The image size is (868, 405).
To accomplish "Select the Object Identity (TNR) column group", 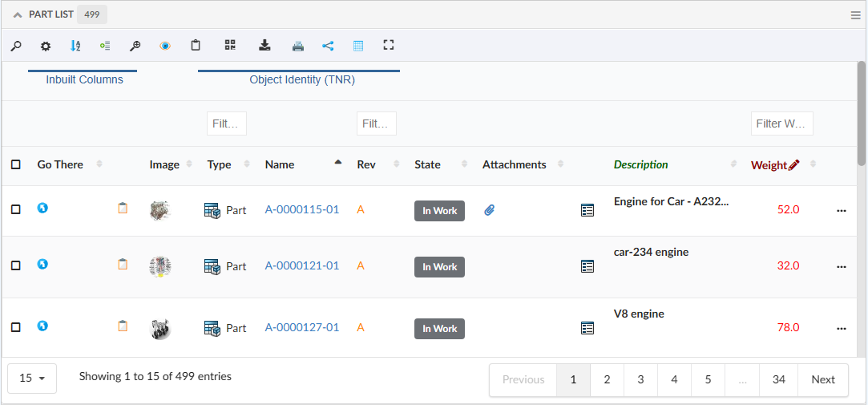I will click(x=301, y=79).
